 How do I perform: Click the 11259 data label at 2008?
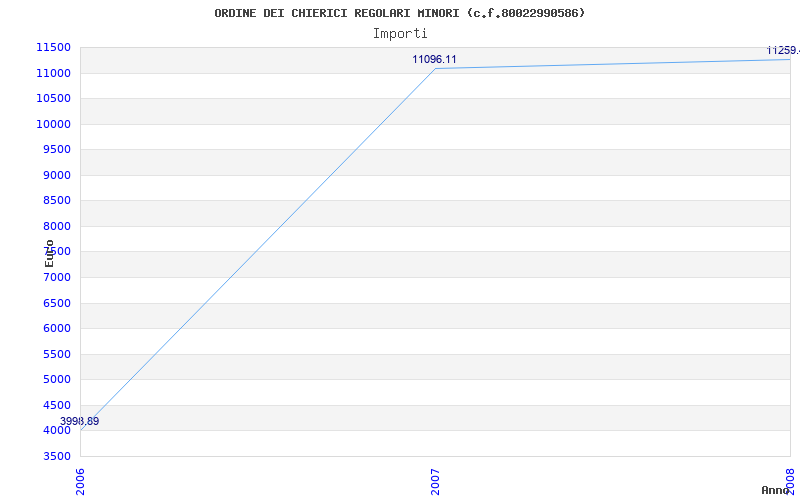click(x=783, y=51)
